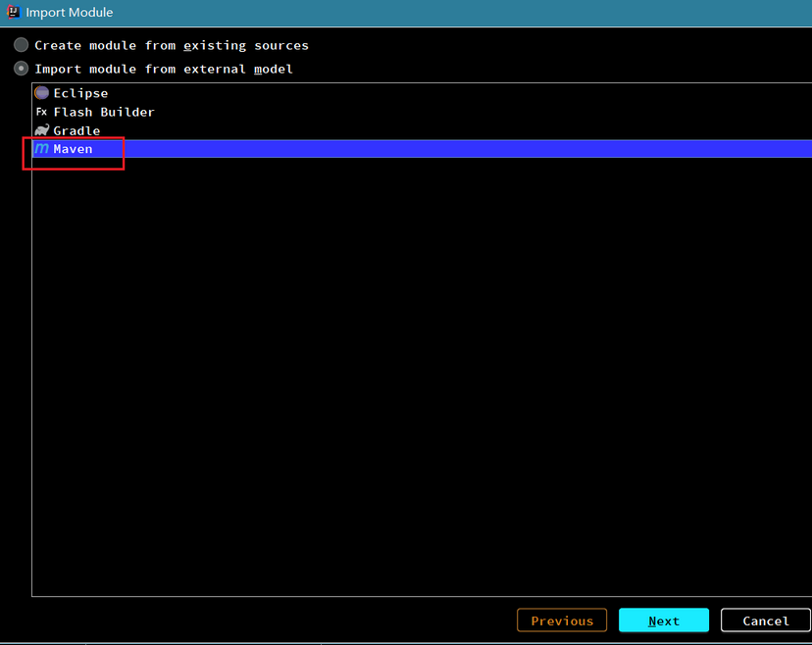This screenshot has height=645, width=812.
Task: Go to the Next step
Action: pos(664,620)
